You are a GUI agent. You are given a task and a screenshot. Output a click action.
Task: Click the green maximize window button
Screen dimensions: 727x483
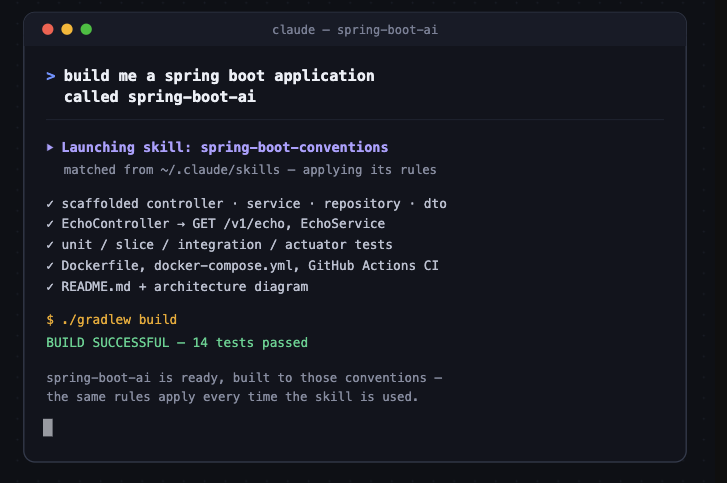tap(86, 30)
